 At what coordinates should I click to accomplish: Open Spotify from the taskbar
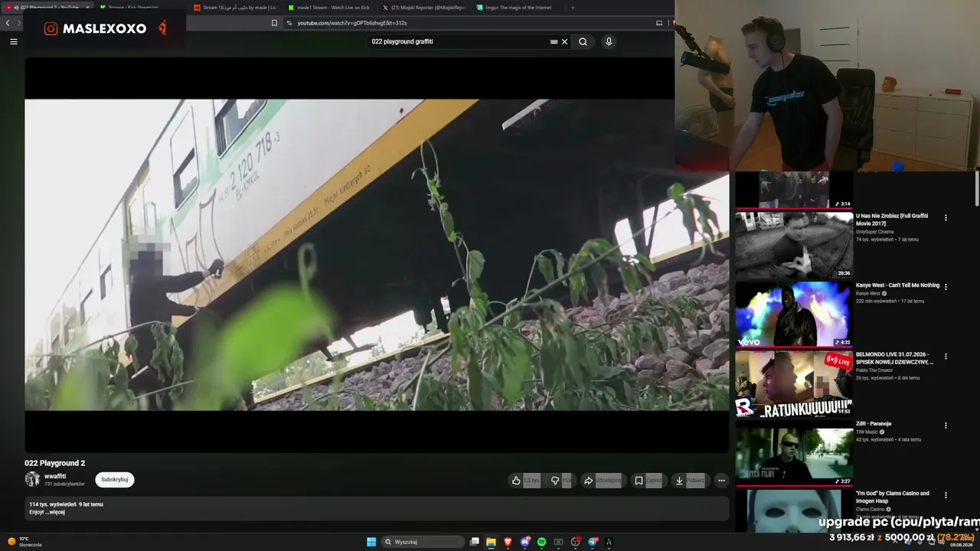(x=541, y=542)
